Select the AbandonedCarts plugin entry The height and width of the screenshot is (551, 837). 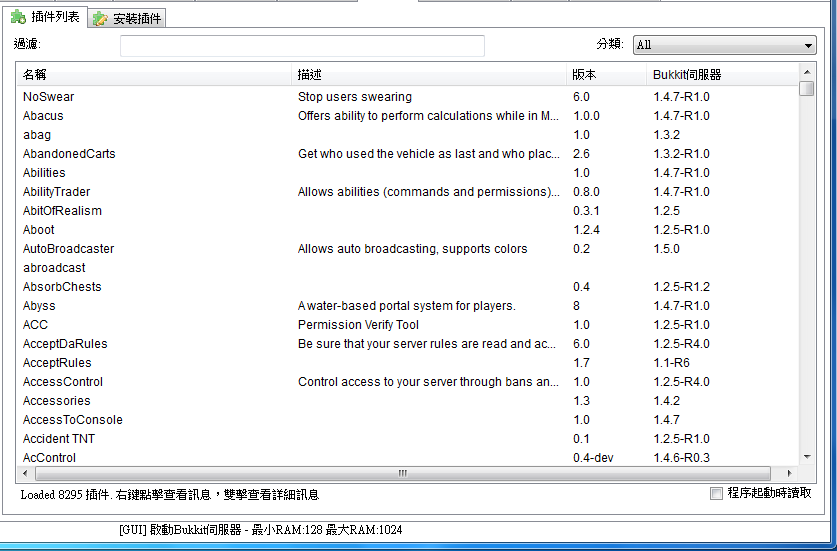point(69,154)
